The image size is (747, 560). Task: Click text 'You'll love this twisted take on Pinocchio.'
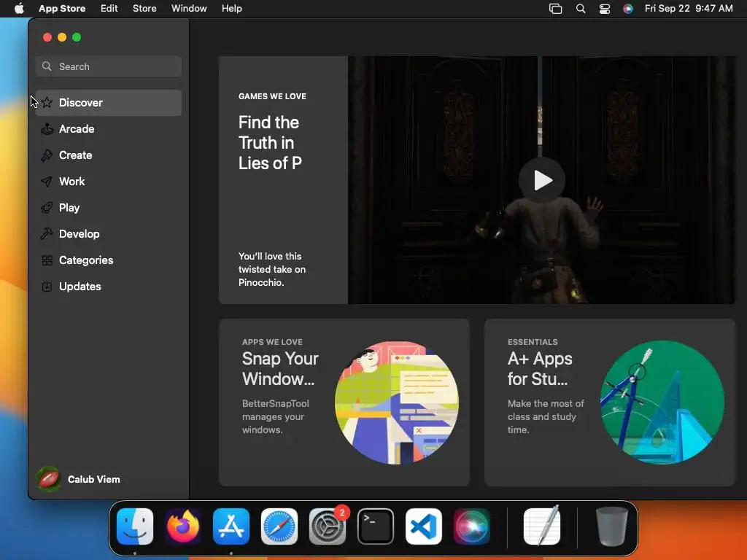coord(272,269)
